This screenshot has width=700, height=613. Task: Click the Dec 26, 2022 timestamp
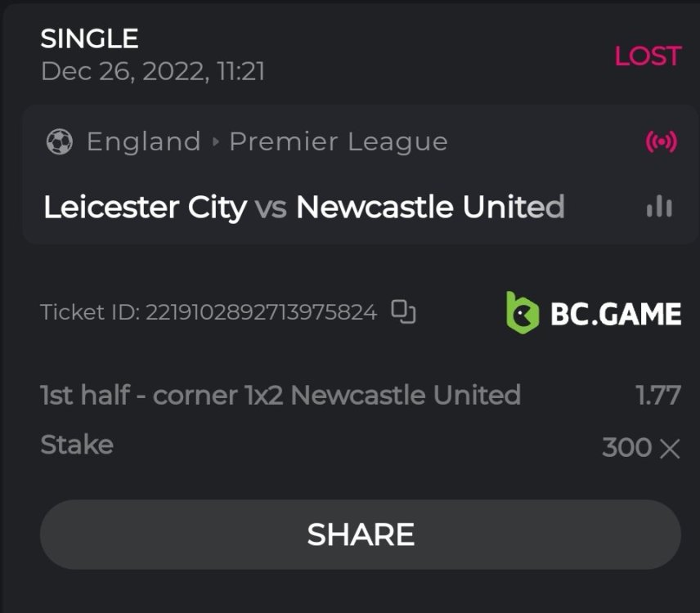(152, 71)
